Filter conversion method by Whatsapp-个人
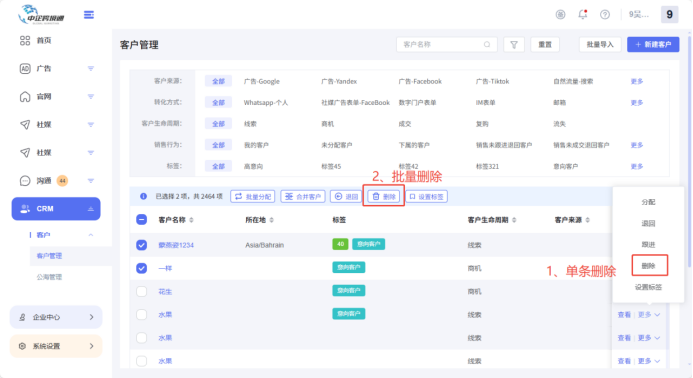Image resolution: width=693 pixels, height=378 pixels. [266, 103]
